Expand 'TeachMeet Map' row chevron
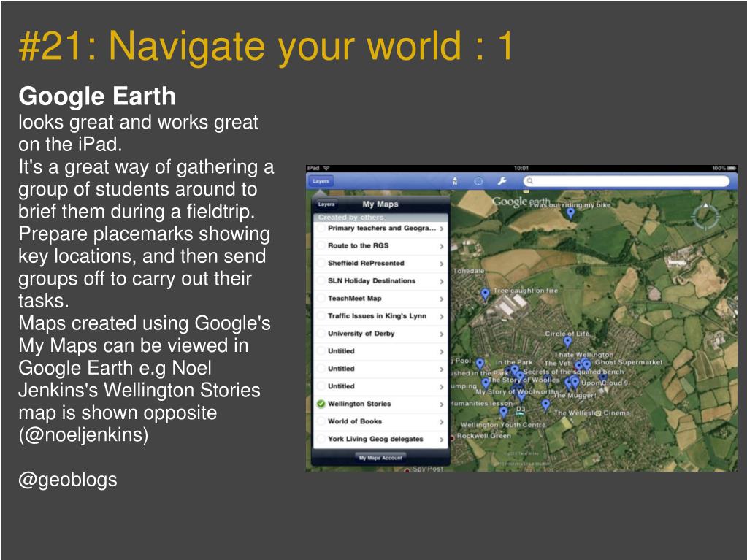The image size is (747, 560). pyautogui.click(x=442, y=299)
